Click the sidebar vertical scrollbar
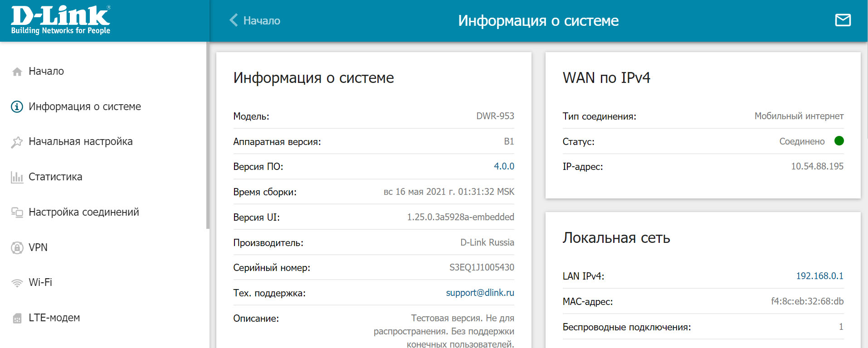 [208, 135]
